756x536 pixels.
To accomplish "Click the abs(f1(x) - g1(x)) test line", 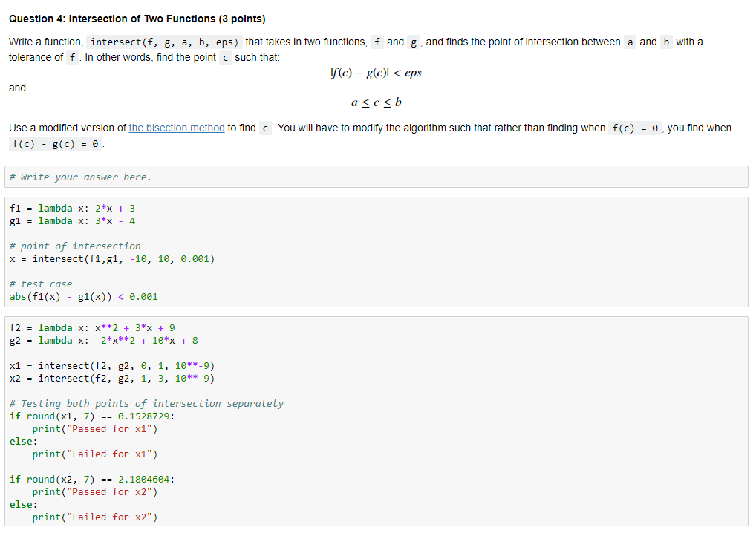I will click(x=83, y=296).
